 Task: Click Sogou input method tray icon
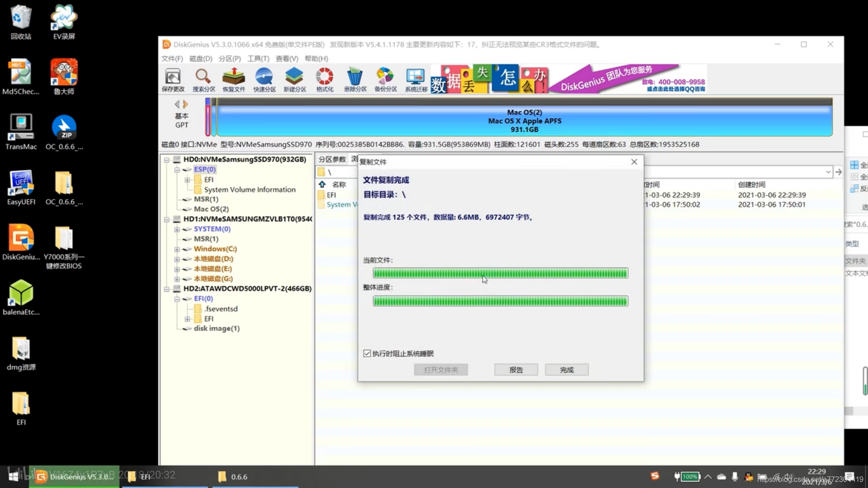[x=655, y=476]
